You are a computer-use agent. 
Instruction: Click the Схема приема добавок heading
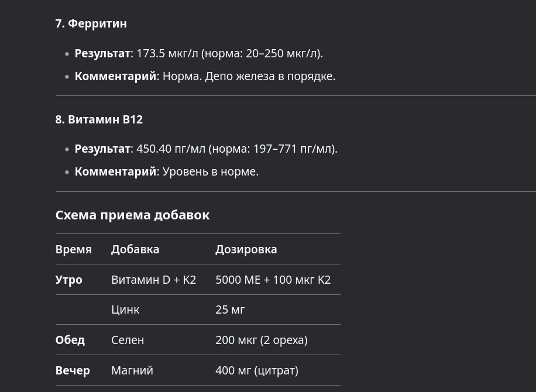click(133, 215)
